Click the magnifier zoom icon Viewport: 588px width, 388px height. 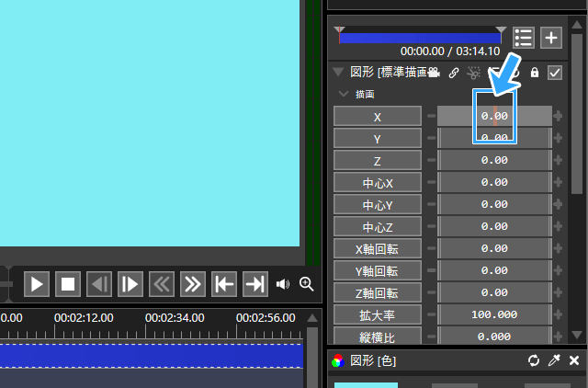pos(306,284)
